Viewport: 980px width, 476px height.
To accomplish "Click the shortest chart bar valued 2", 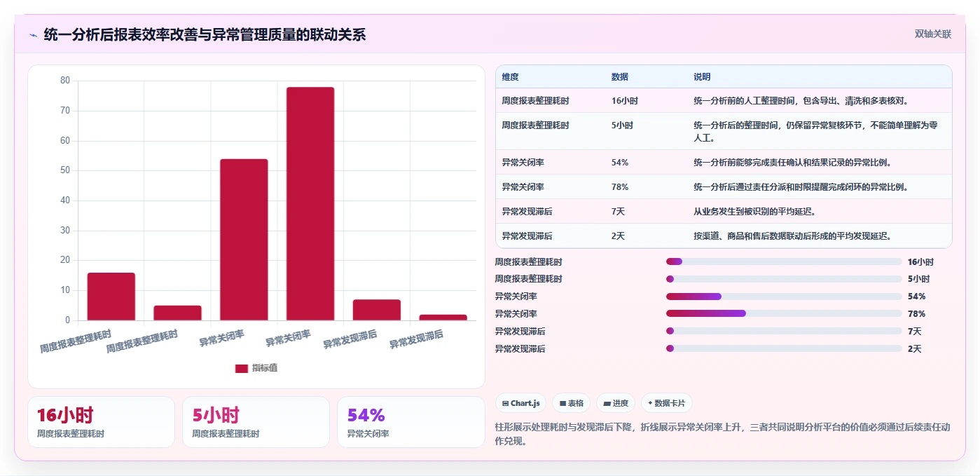I will click(443, 318).
